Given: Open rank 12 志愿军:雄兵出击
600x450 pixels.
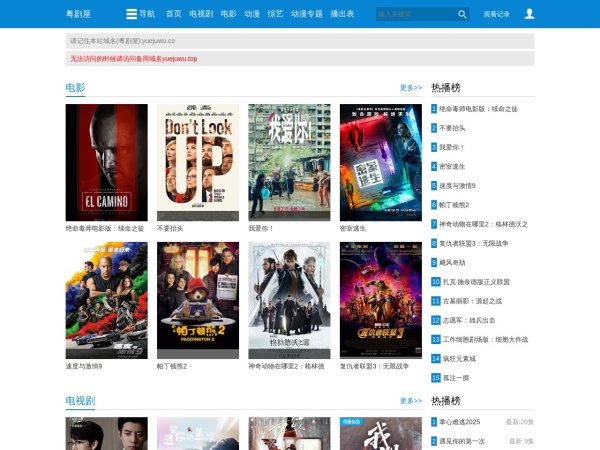Looking at the screenshot, I should [x=469, y=320].
